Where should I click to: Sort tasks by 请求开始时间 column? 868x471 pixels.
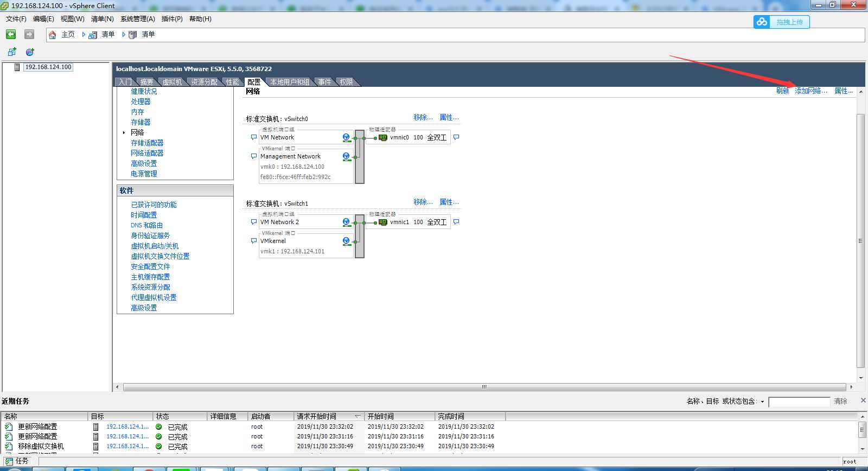point(328,416)
